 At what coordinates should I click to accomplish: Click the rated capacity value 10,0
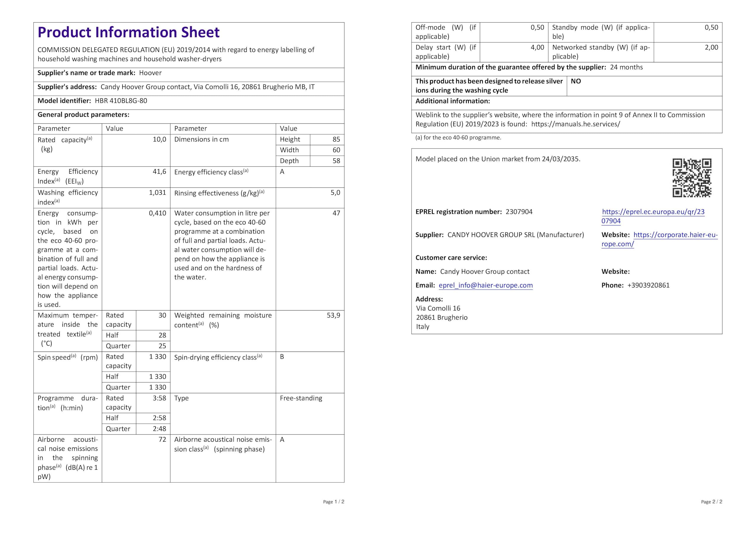(x=159, y=139)
